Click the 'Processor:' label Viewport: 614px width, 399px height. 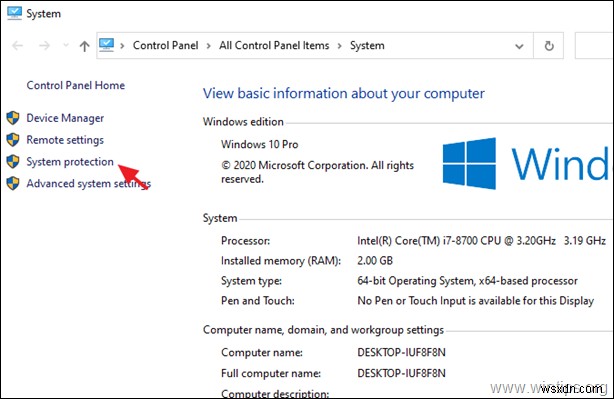pos(245,240)
